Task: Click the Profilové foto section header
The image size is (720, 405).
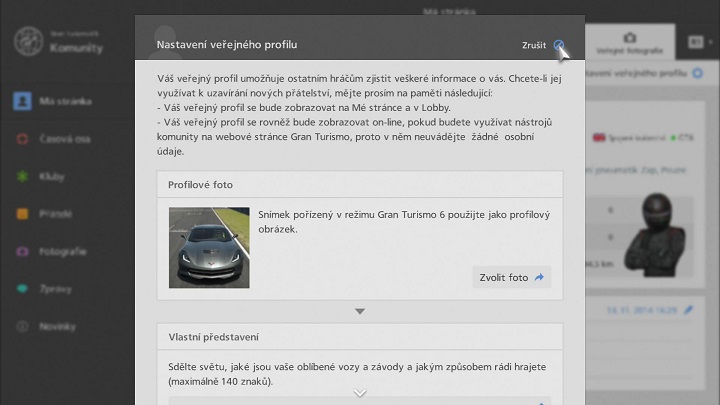Action: (x=360, y=185)
